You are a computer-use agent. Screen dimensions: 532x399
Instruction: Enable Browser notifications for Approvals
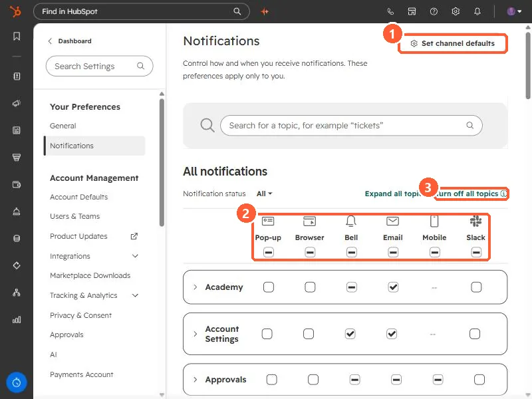(x=313, y=379)
